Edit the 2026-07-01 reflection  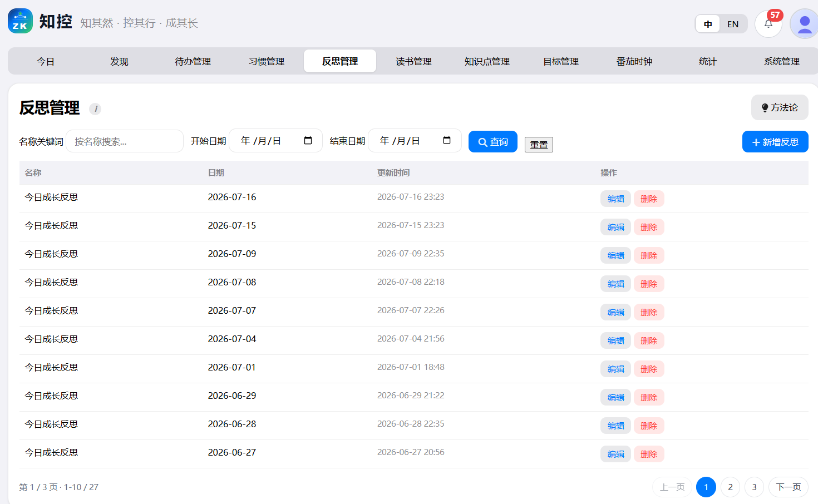[615, 369]
